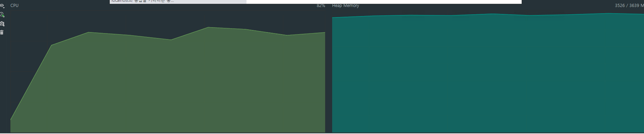Click the teal Heap Memory graph
644x134 pixels.
488,73
